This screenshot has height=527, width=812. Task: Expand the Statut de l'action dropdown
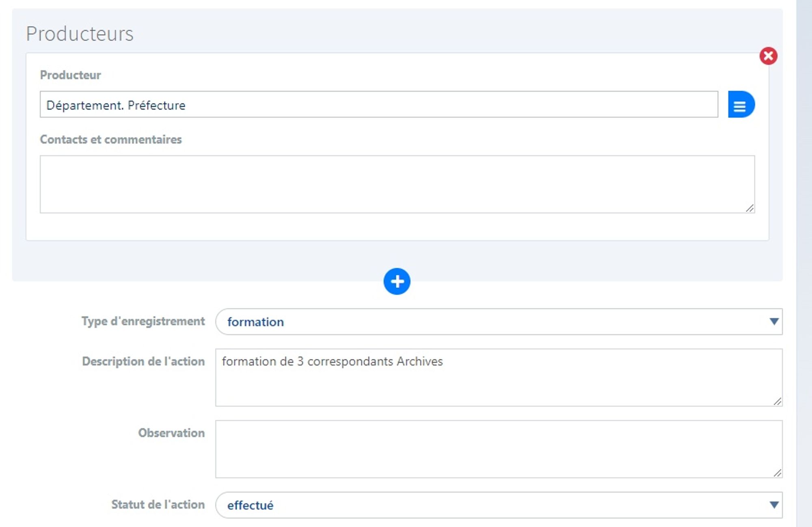[774, 505]
